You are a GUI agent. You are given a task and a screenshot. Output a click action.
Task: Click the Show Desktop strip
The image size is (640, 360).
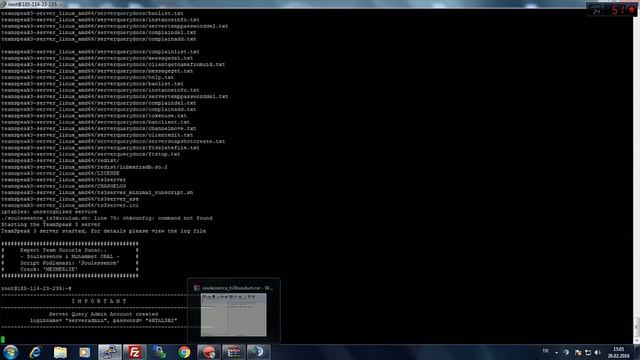pyautogui.click(x=637, y=352)
